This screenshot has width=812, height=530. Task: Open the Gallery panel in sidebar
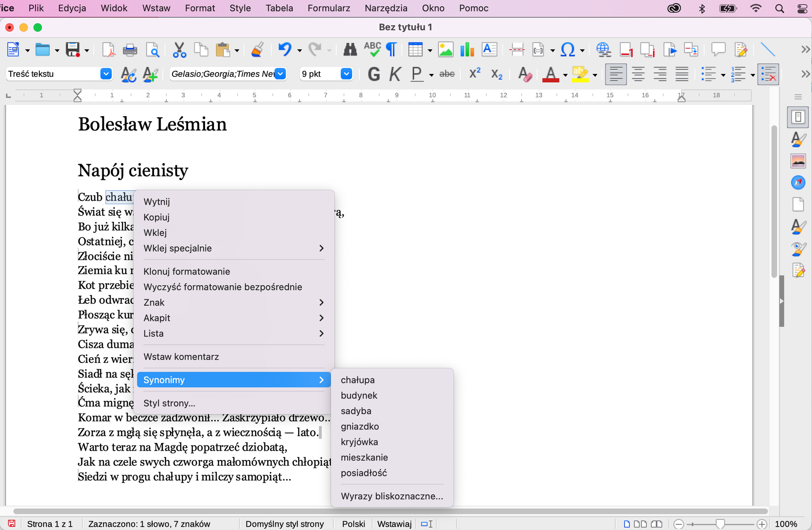pos(798,161)
